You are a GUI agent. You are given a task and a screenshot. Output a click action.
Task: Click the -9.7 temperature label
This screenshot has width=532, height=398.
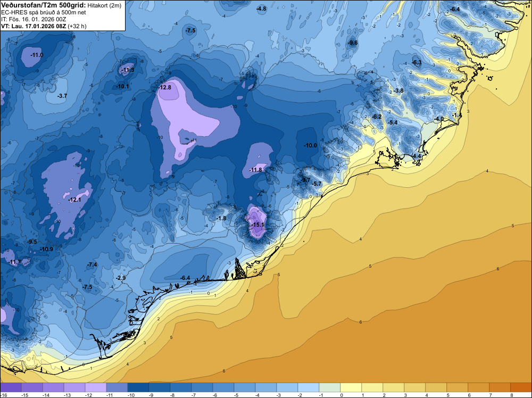pos(305,180)
